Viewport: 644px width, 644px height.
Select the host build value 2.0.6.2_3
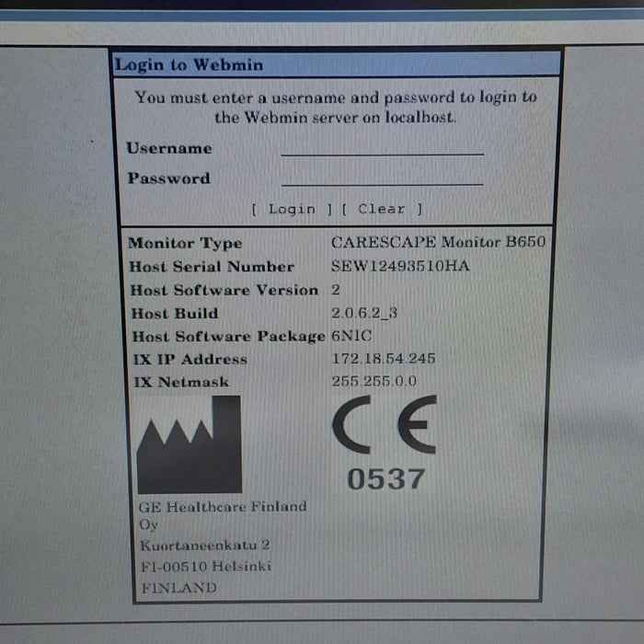tap(364, 314)
